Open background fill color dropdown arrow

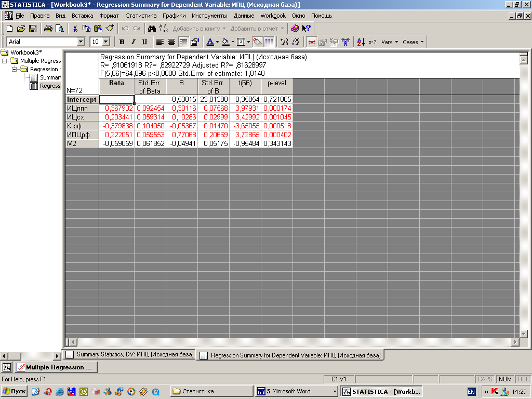click(x=233, y=42)
